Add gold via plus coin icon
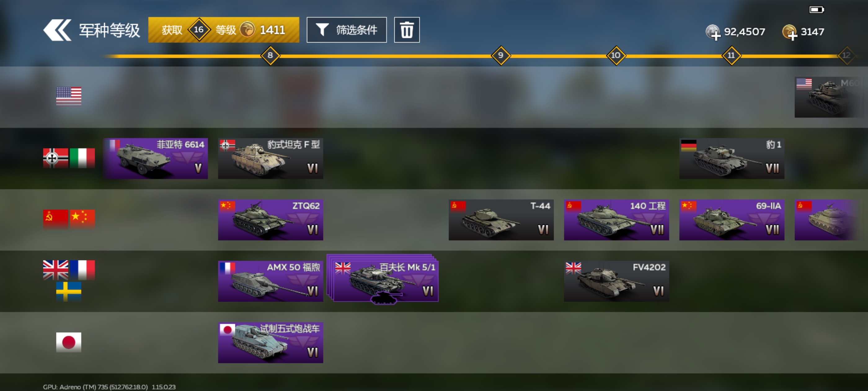Screen dimensions: 868x391 (790, 32)
